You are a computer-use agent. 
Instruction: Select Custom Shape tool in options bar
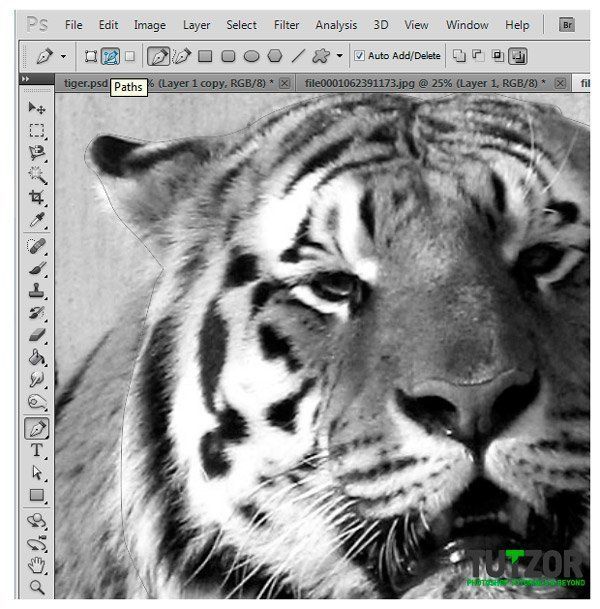[321, 56]
